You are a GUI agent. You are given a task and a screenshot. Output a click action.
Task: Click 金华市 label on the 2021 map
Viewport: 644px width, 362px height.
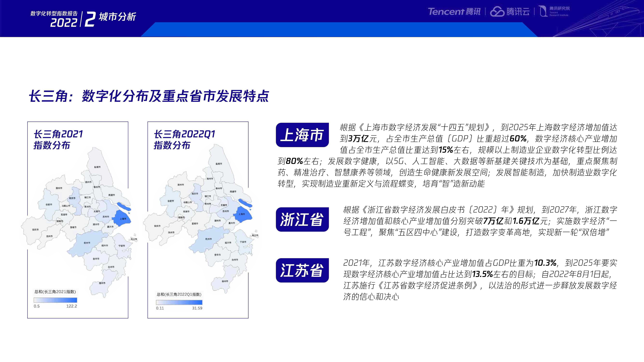point(96,259)
